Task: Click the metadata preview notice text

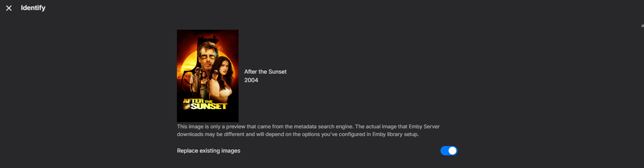Action: pos(308,126)
